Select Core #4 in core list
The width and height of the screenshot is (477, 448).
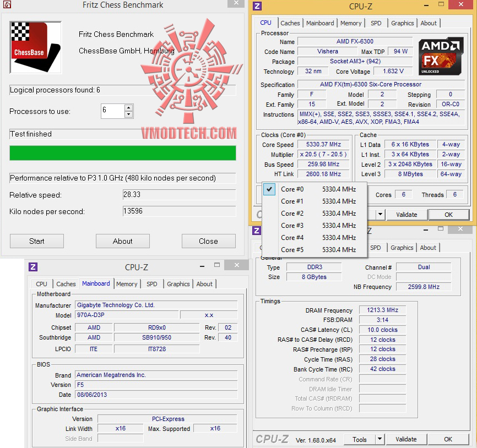(315, 237)
